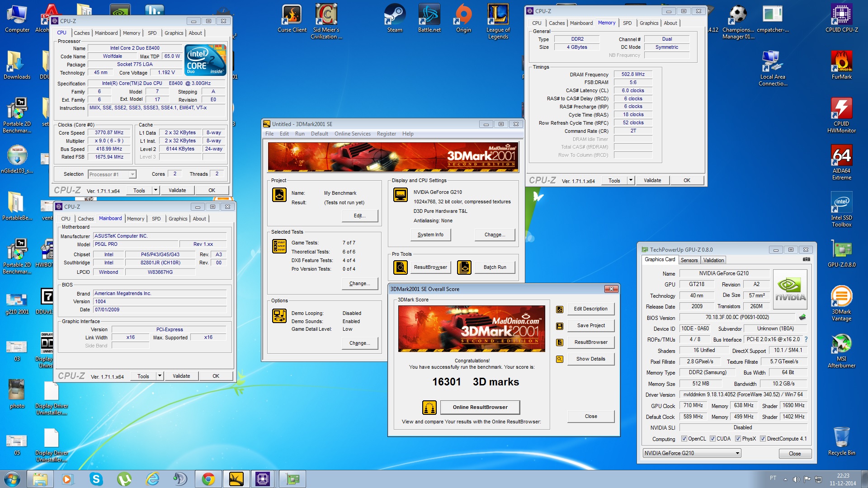
Task: Open the Battle.net desktop shortcut
Action: pyautogui.click(x=429, y=18)
